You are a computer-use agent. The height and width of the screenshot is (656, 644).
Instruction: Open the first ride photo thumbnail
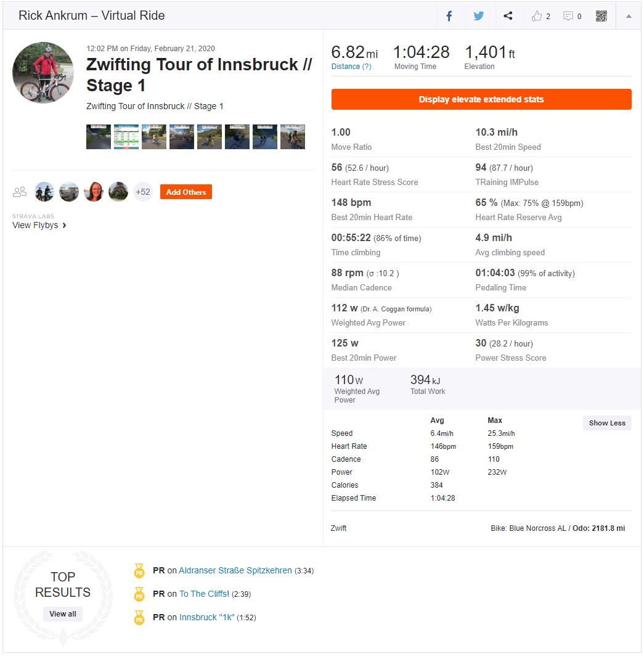(98, 137)
